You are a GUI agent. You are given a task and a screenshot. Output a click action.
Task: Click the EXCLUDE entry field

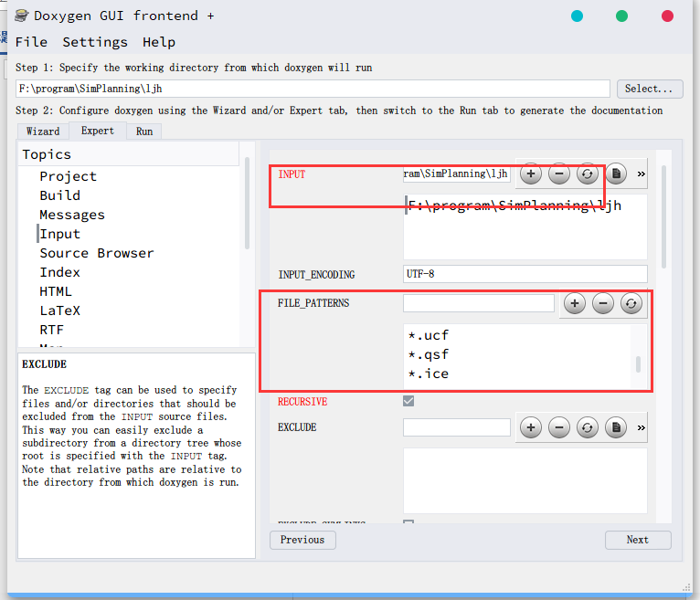point(457,427)
